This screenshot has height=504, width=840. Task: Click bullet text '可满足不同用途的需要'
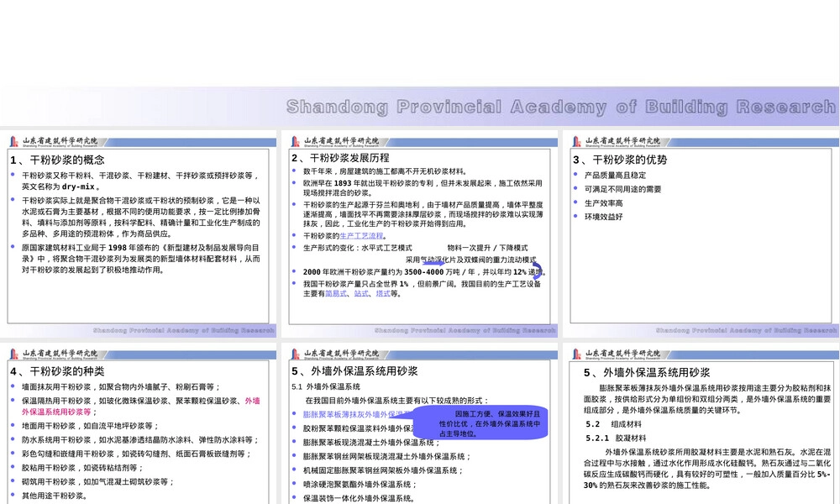pos(622,189)
